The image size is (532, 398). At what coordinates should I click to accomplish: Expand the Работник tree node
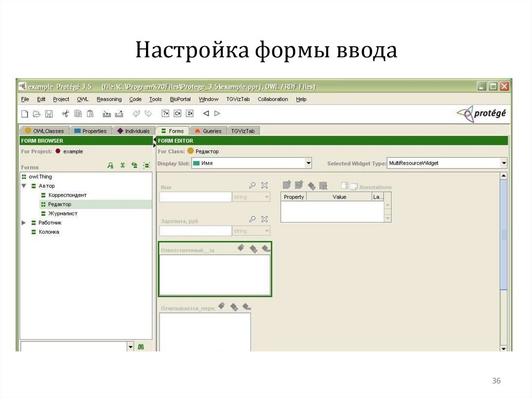[x=24, y=223]
